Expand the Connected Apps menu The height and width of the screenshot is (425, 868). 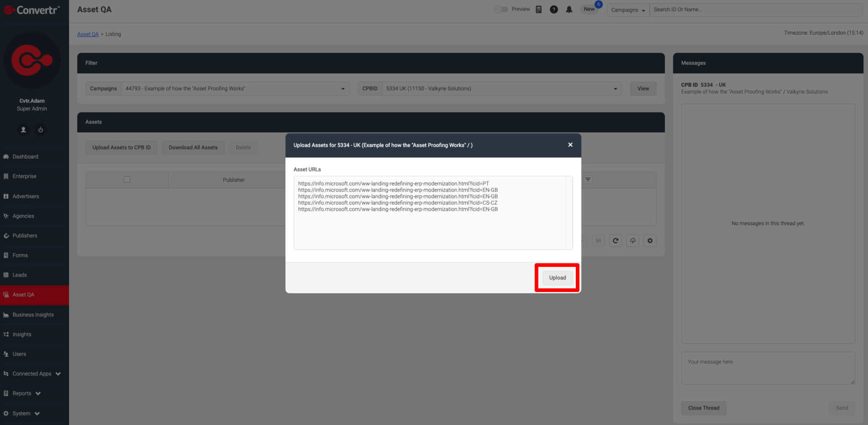pos(34,374)
